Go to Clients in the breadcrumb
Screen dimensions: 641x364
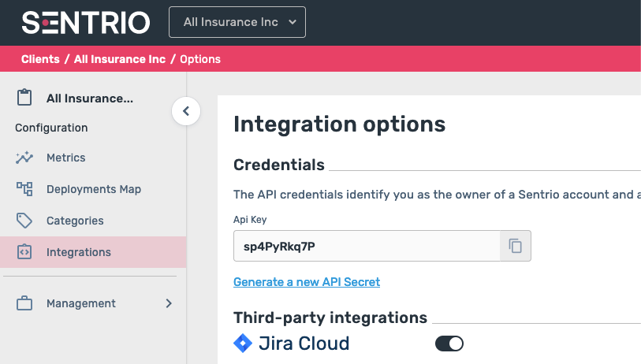tap(40, 59)
